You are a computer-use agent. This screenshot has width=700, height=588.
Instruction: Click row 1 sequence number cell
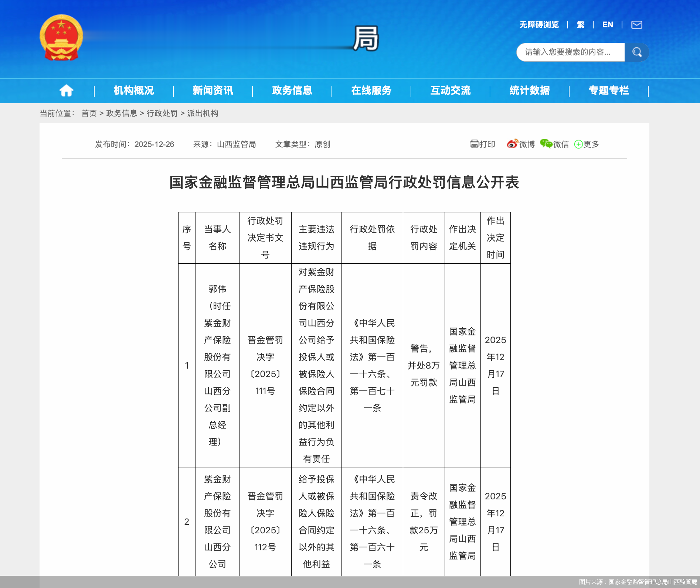(187, 366)
